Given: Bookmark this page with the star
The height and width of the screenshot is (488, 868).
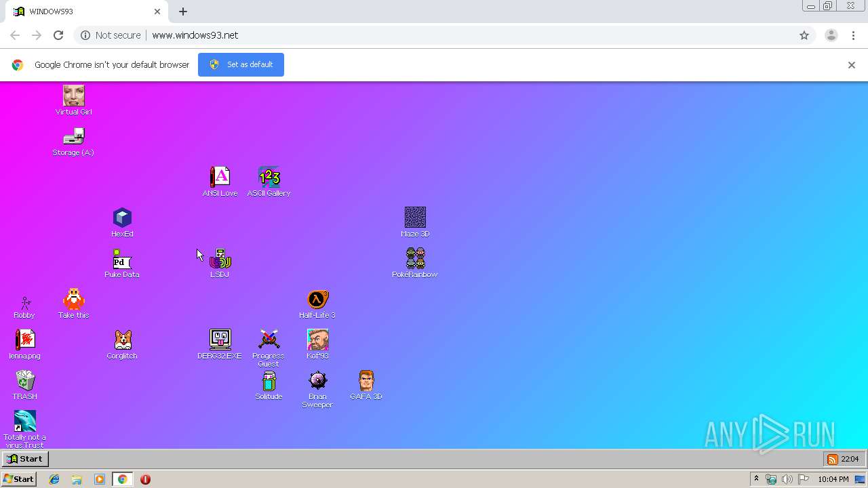Looking at the screenshot, I should tap(804, 35).
